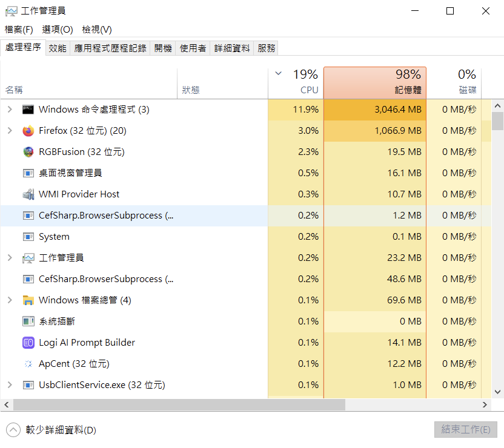Screen dimensions: 504x448
Task: Select the RGBFusion (32 位元) row name
Action: pyautogui.click(x=82, y=152)
